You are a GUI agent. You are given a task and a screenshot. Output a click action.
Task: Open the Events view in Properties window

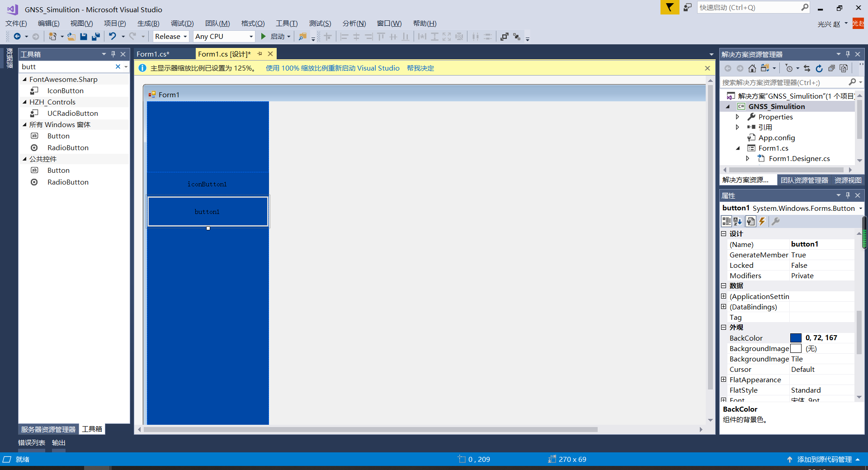click(x=762, y=221)
